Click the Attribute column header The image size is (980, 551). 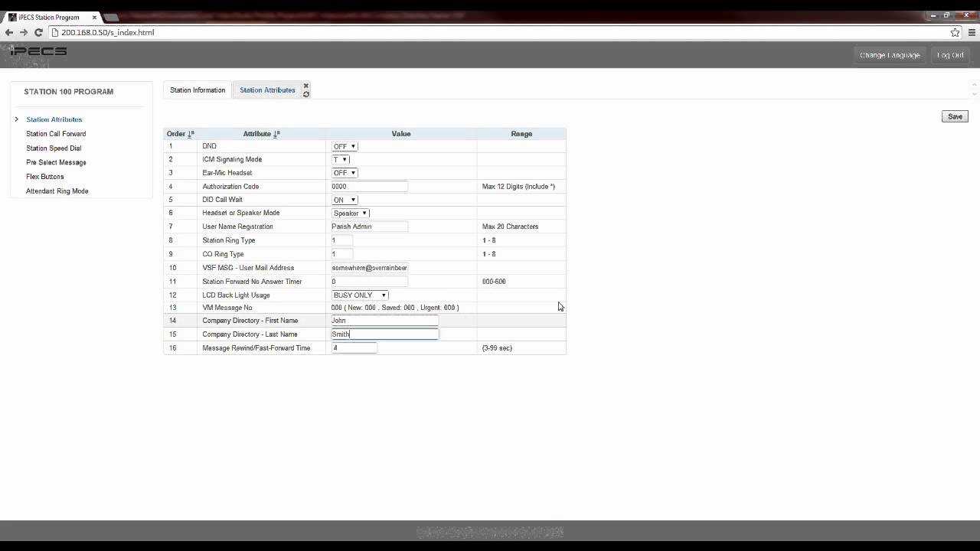coord(257,134)
